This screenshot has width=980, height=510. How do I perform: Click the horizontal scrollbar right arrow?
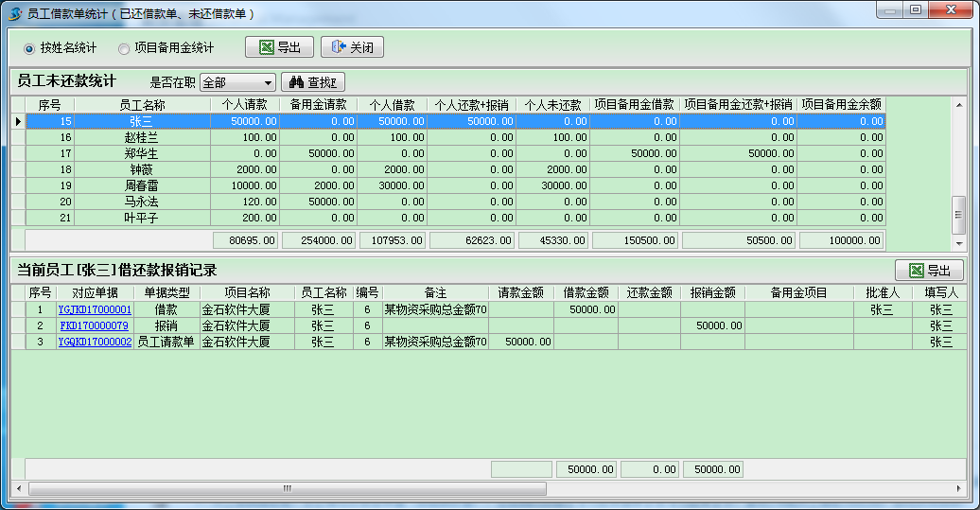[x=959, y=488]
